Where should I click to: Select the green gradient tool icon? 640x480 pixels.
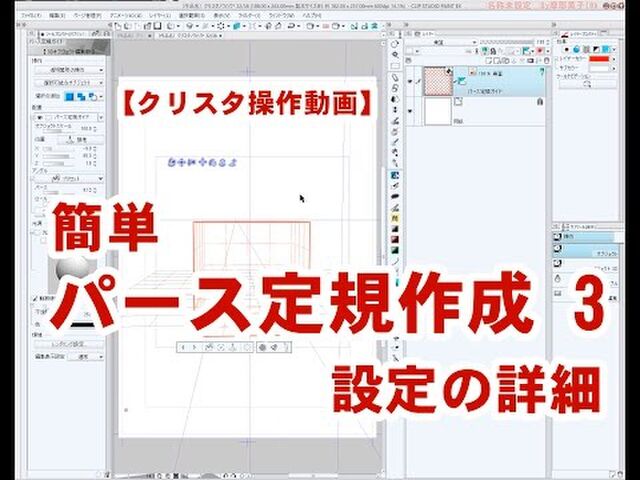click(395, 250)
